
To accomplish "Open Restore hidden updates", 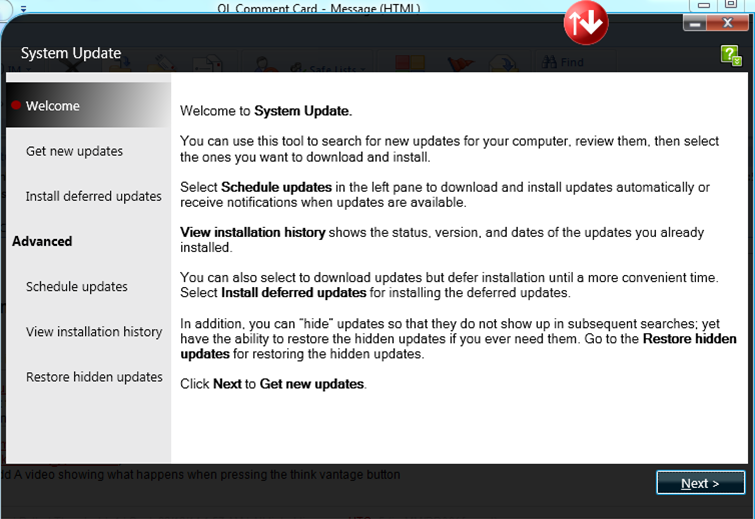I will point(94,376).
